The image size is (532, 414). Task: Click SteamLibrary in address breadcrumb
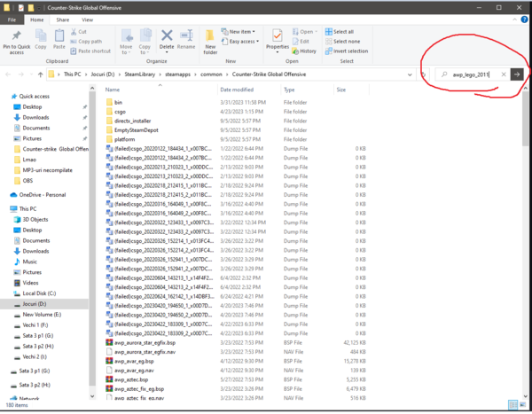tap(140, 74)
